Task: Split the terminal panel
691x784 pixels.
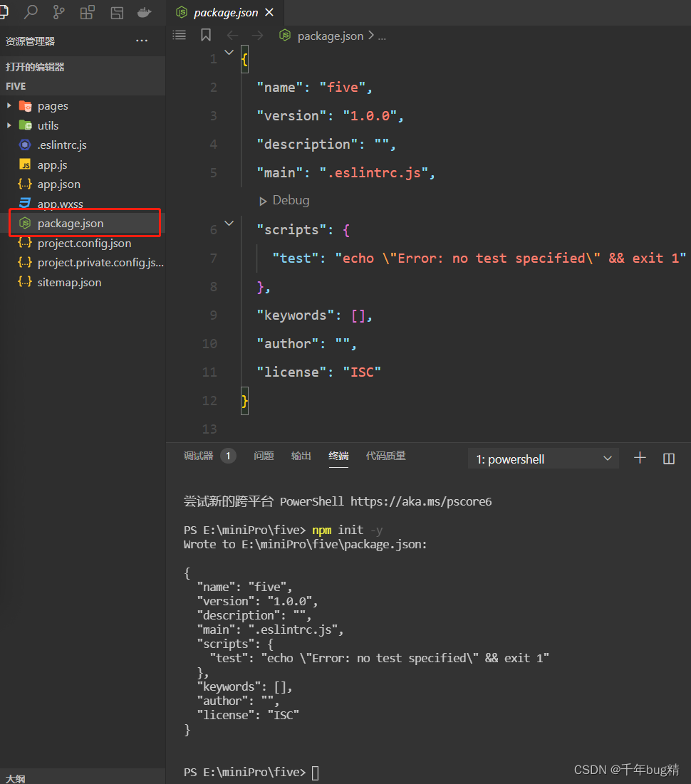Action: coord(668,459)
